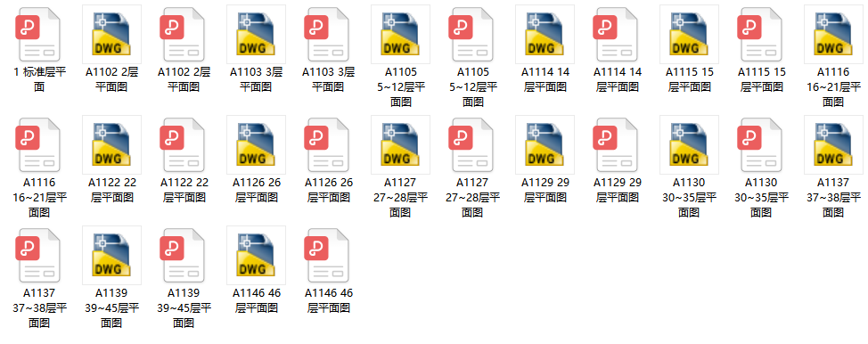Image resolution: width=868 pixels, height=344 pixels.
Task: Click the name label under the A1146 PDF file
Action: point(328,300)
